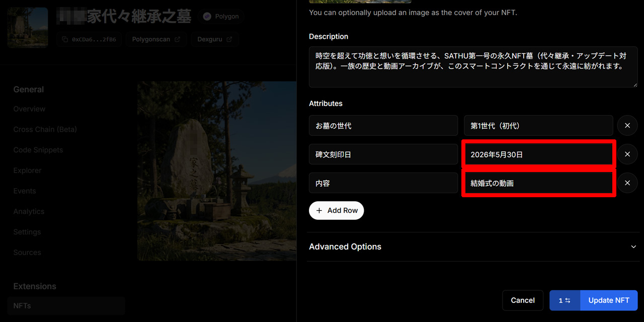Click the Attributes label
The image size is (644, 322).
point(326,103)
